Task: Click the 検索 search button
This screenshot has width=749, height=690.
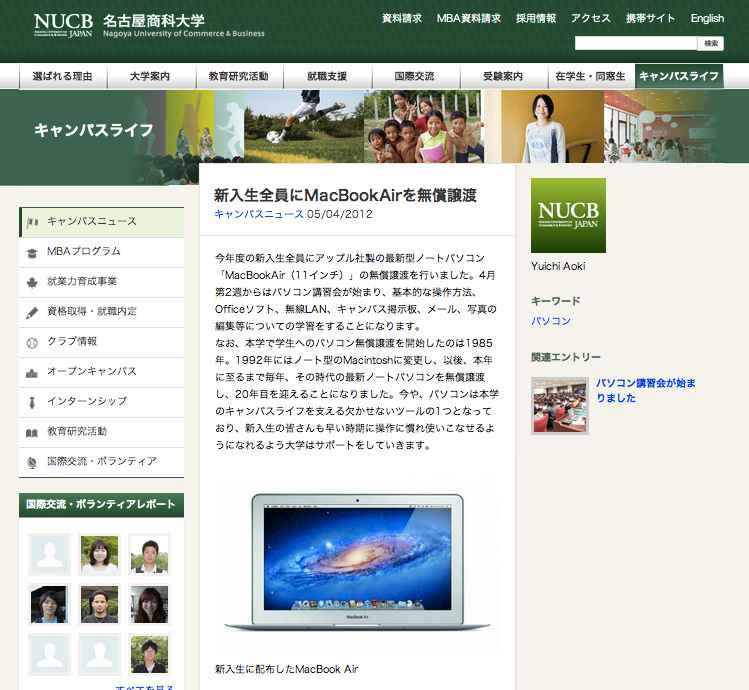Action: 711,43
